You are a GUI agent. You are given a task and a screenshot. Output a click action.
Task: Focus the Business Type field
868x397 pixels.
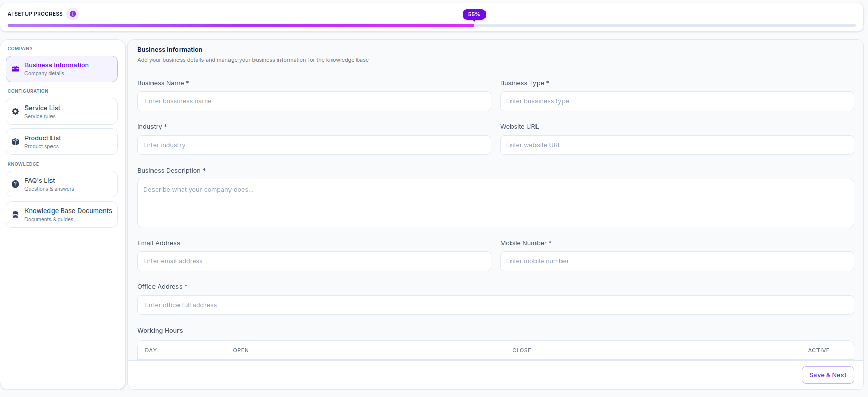pos(677,101)
